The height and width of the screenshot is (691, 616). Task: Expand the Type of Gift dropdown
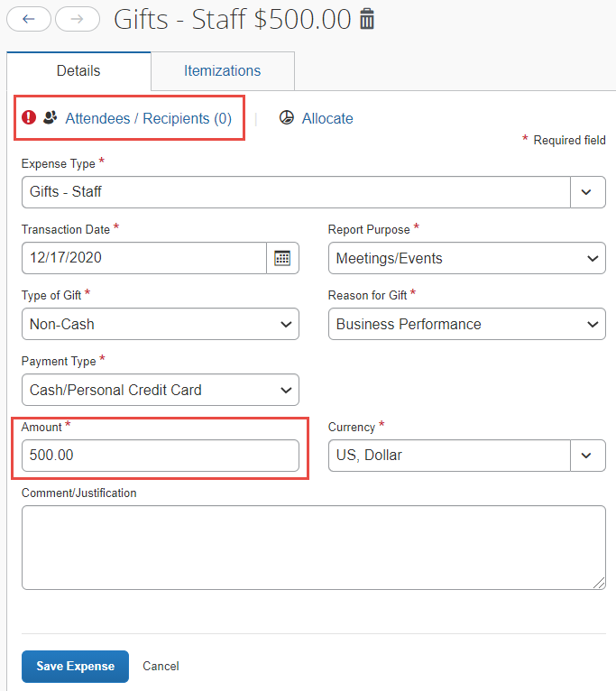160,324
